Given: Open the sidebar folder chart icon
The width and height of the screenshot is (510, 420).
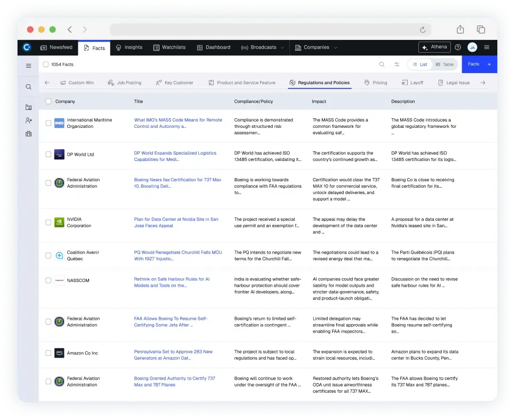Looking at the screenshot, I should [29, 107].
